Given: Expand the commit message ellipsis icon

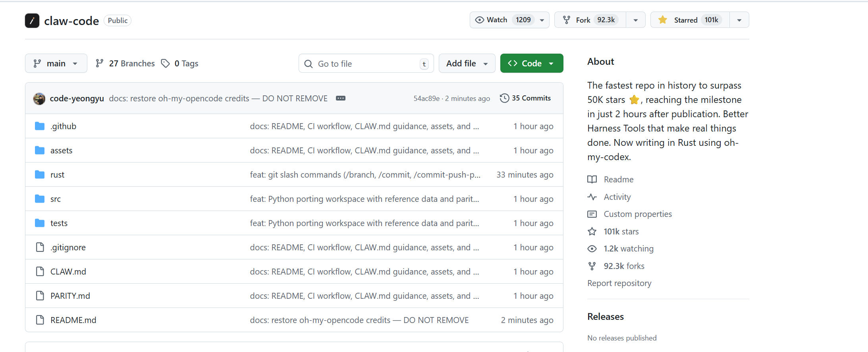Looking at the screenshot, I should 340,99.
